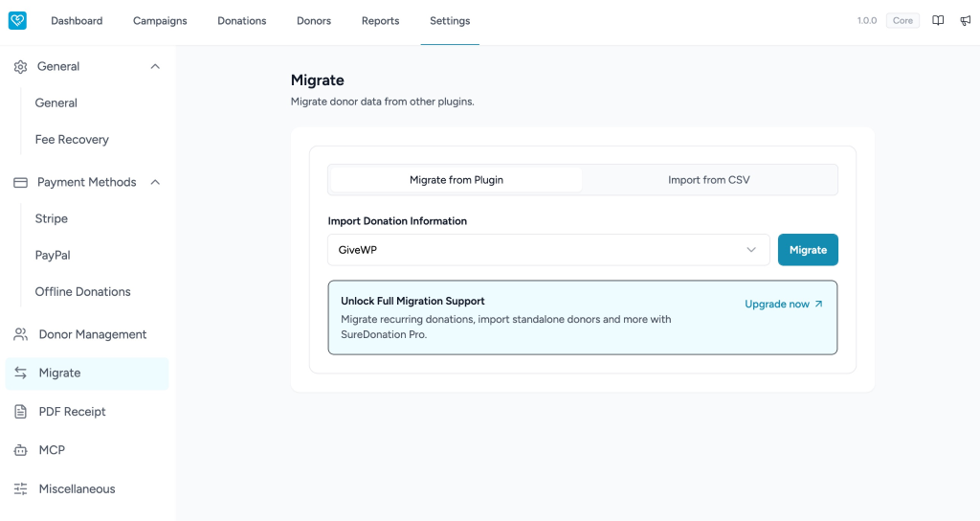Select the Migrate from Plugin tab
Viewport: 980px width, 521px height.
(x=457, y=180)
